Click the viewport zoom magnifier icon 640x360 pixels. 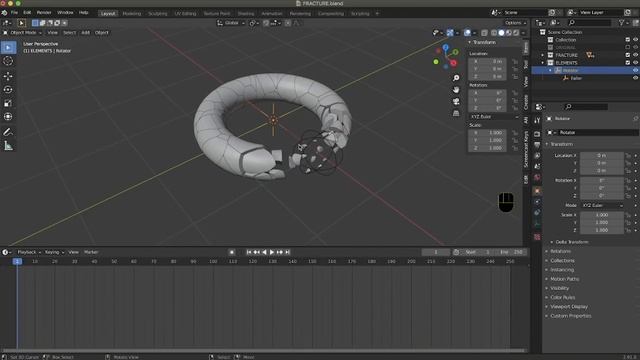coord(456,78)
